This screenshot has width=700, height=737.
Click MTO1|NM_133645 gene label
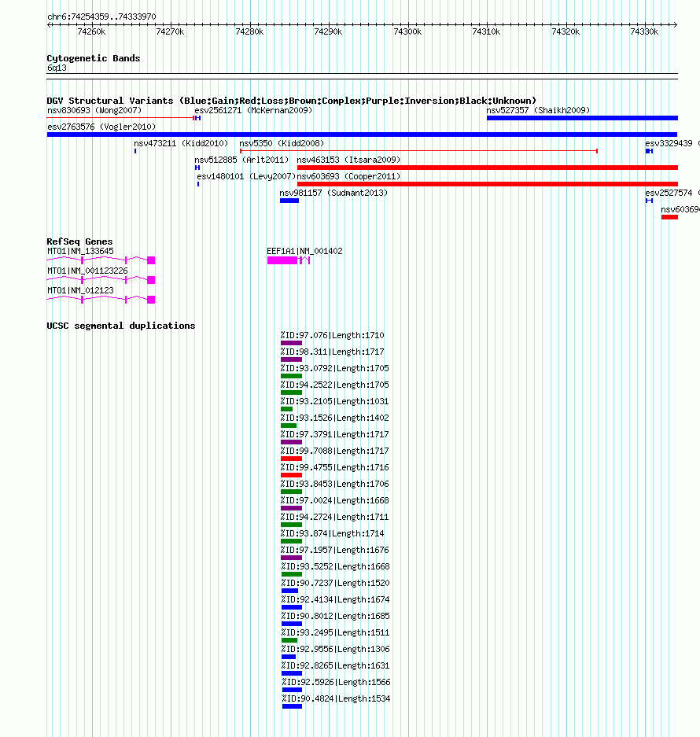tap(80, 252)
